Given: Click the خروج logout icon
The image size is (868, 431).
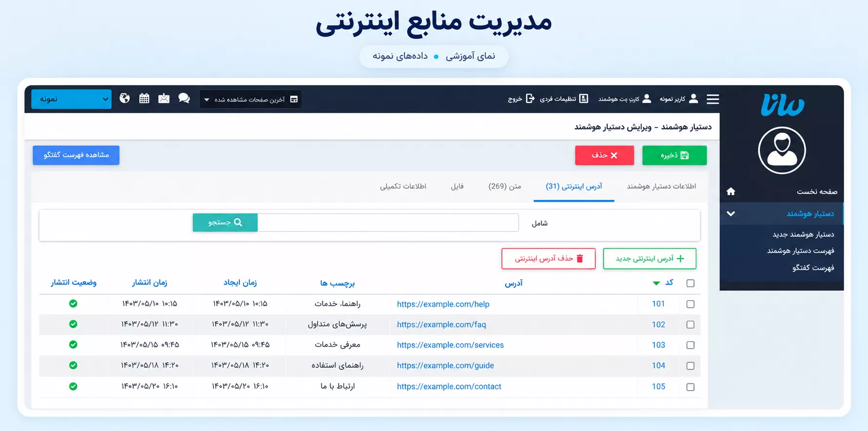Looking at the screenshot, I should 530,99.
